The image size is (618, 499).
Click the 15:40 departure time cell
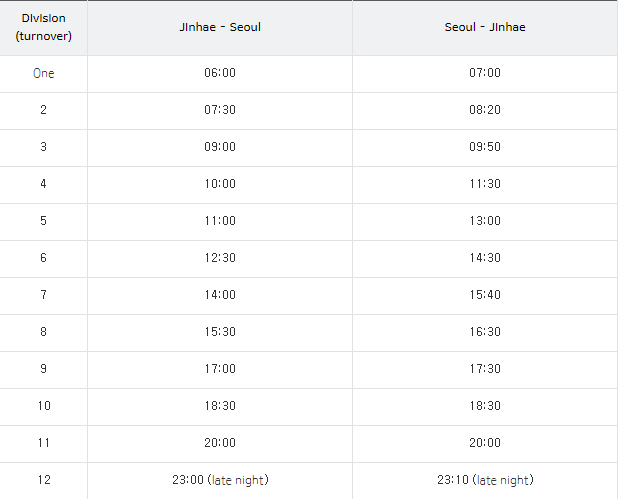point(485,295)
